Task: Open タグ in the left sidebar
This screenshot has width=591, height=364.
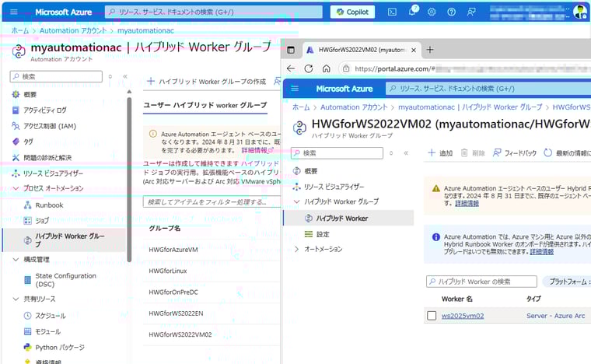Action: (x=28, y=142)
